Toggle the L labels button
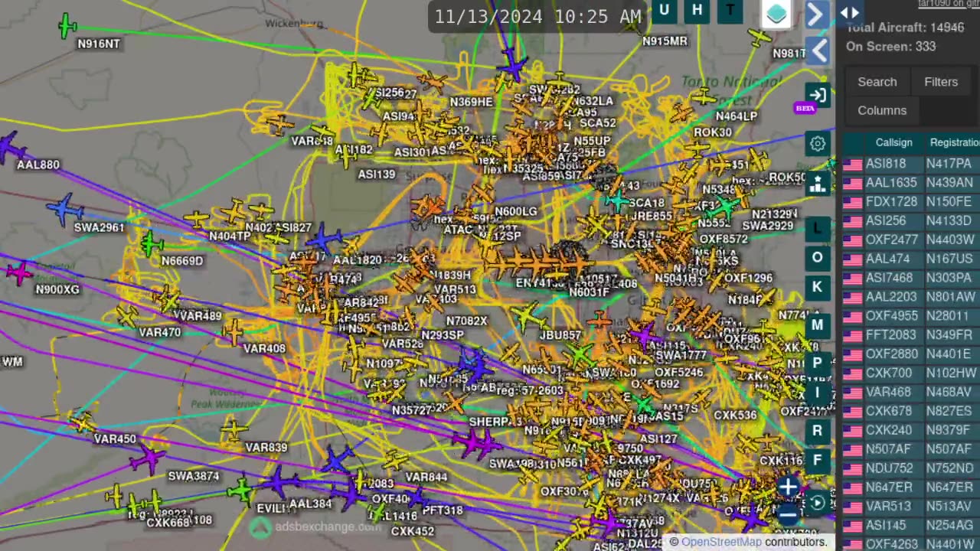Image resolution: width=980 pixels, height=551 pixels. pos(817,228)
